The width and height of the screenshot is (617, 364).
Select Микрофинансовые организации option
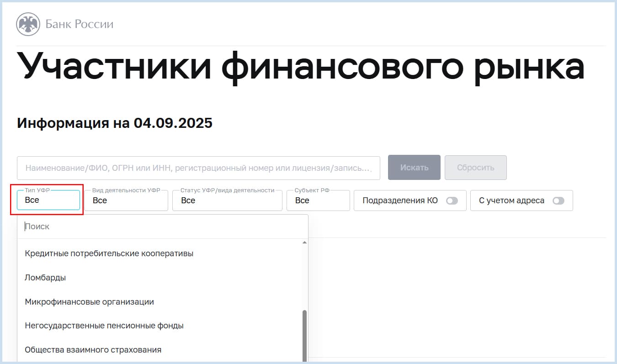pos(90,301)
